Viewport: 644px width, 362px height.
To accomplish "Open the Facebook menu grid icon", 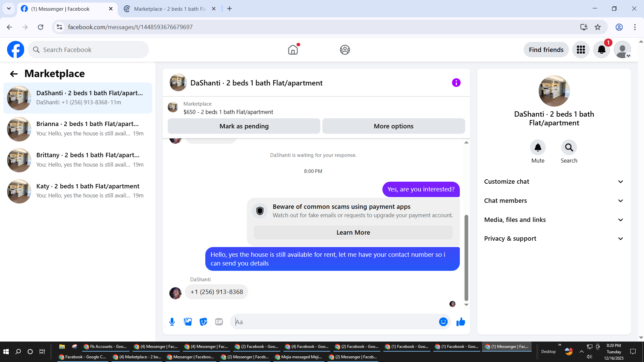I will click(581, 50).
